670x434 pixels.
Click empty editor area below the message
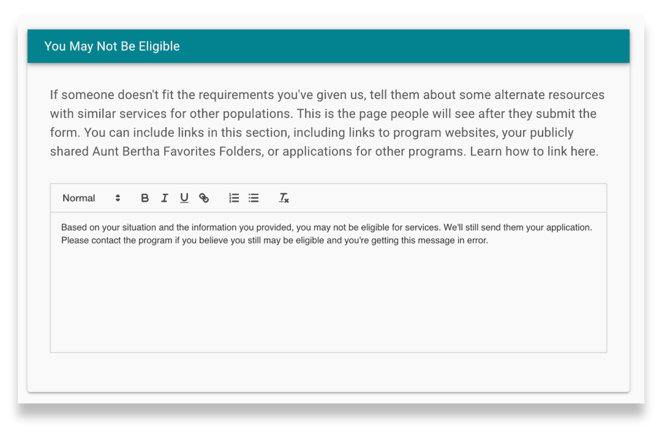pos(328,300)
